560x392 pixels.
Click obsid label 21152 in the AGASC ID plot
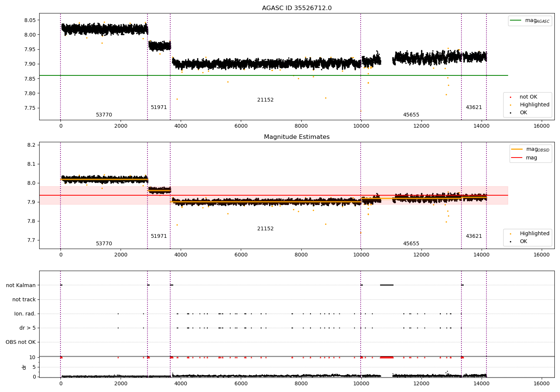pos(265,100)
